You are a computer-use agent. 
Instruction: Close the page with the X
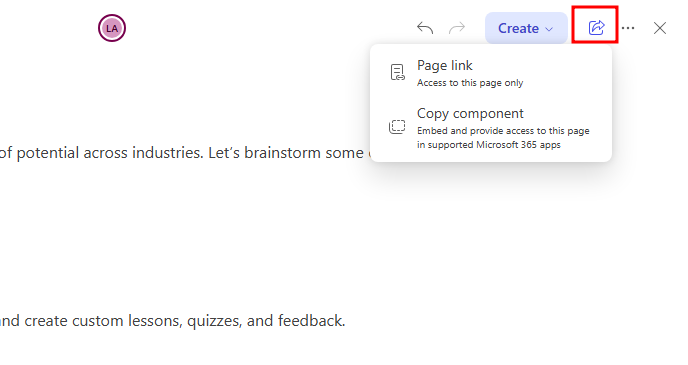click(x=660, y=28)
